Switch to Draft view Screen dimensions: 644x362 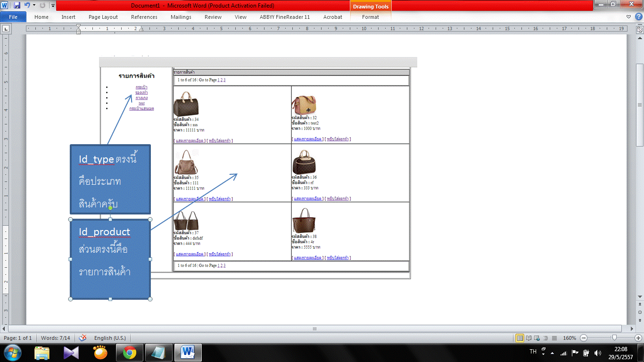554,338
